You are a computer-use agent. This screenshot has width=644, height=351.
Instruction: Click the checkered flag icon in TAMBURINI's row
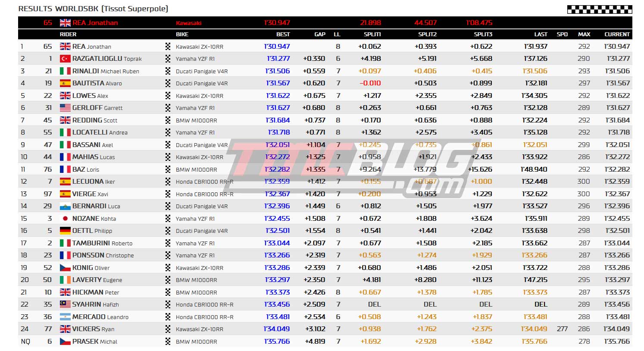coord(168,243)
